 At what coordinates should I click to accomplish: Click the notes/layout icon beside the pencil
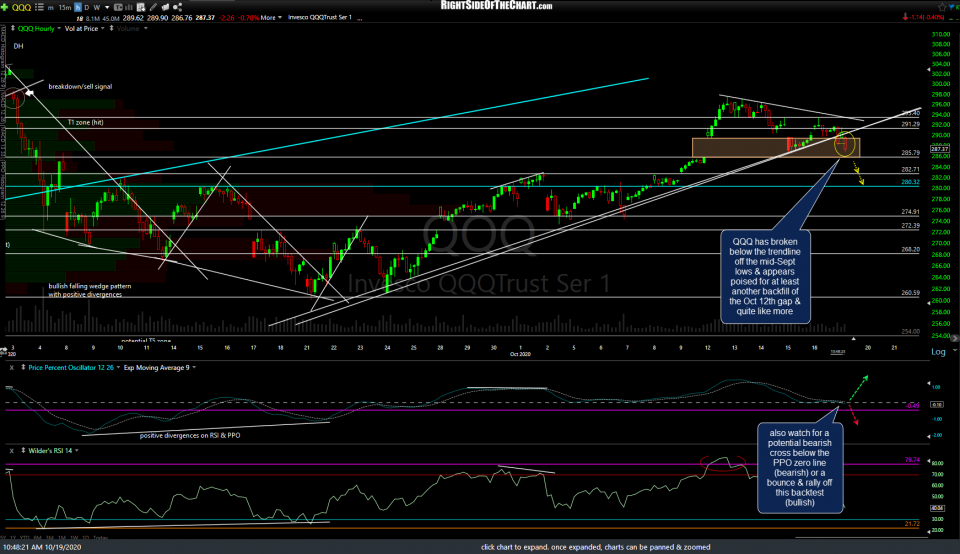(165, 7)
